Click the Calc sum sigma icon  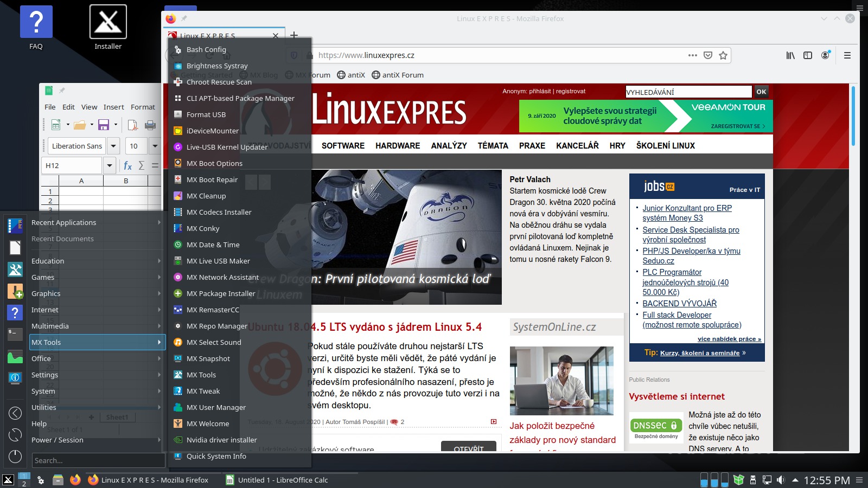tap(141, 165)
